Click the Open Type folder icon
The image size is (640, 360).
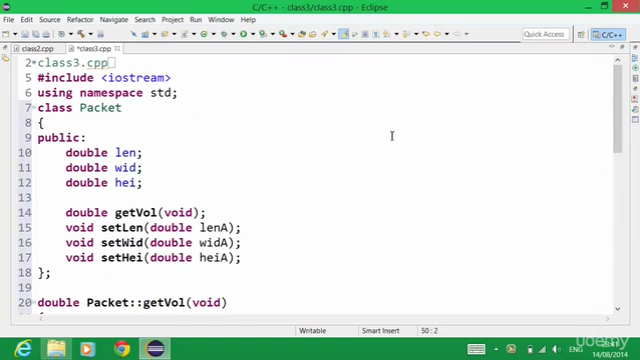313,34
